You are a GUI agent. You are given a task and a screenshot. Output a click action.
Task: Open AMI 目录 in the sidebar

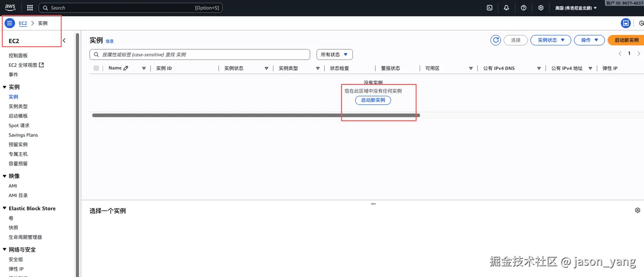coord(18,195)
